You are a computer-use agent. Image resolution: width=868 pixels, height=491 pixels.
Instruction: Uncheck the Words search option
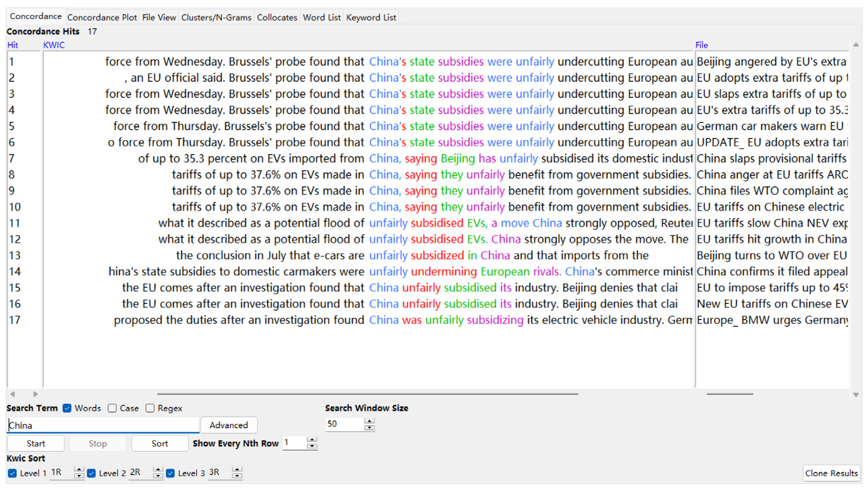click(67, 408)
